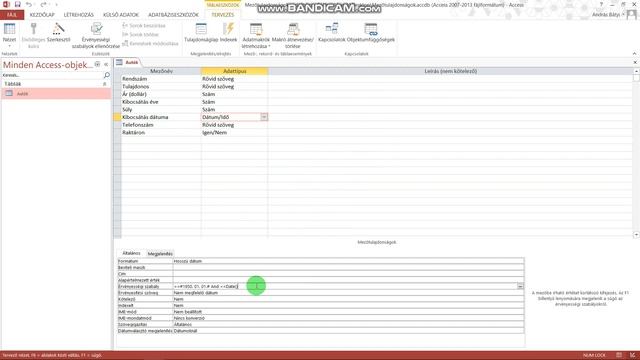Open the András Bátyi account menu
Viewport: 640px width, 360px height.
[x=608, y=15]
